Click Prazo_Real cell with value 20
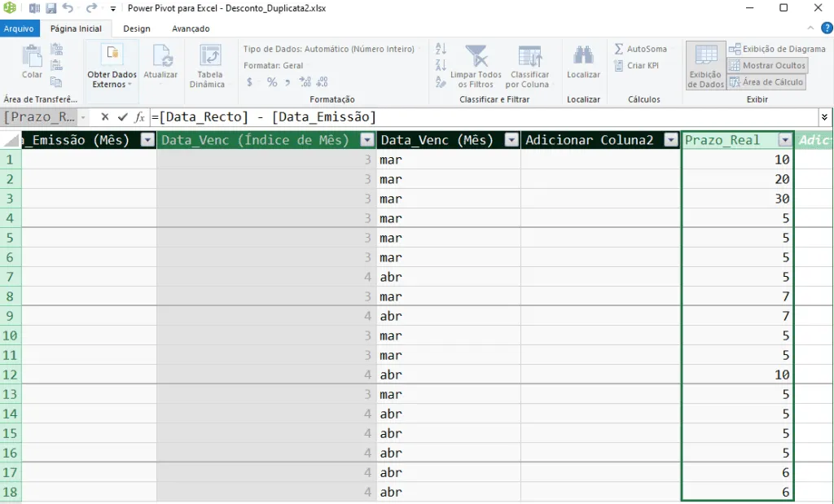The image size is (834, 504). click(737, 179)
